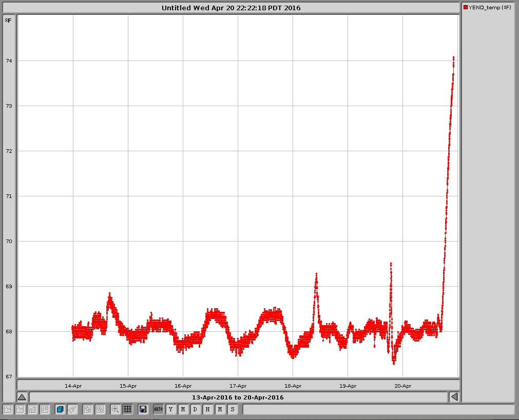Click the 16-Apr x-axis label
Screen dimensions: 519x420
point(183,386)
